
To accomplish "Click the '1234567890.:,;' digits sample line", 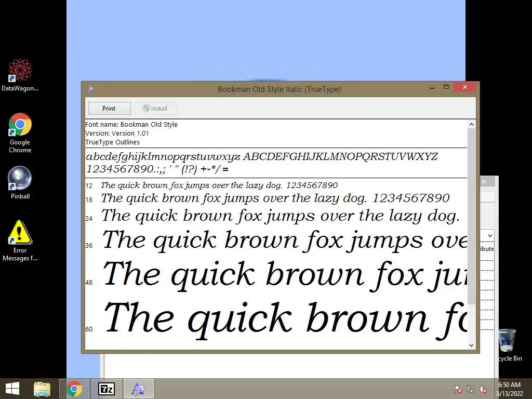I will (157, 169).
